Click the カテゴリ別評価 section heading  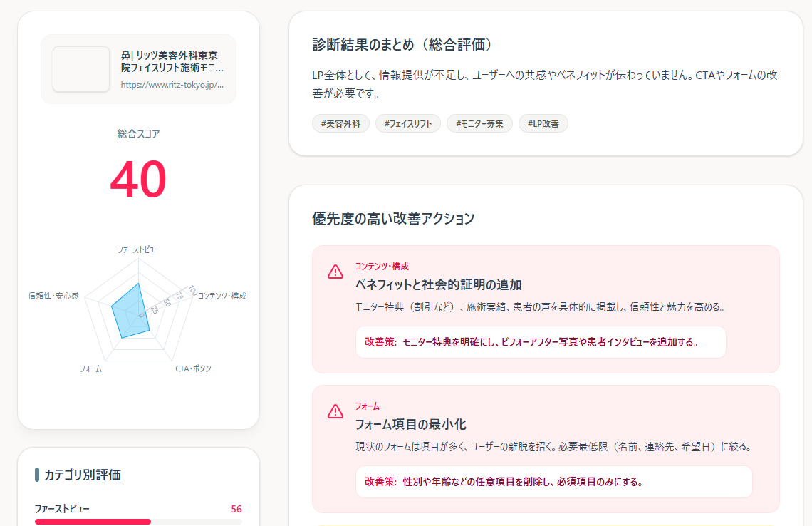(x=83, y=475)
